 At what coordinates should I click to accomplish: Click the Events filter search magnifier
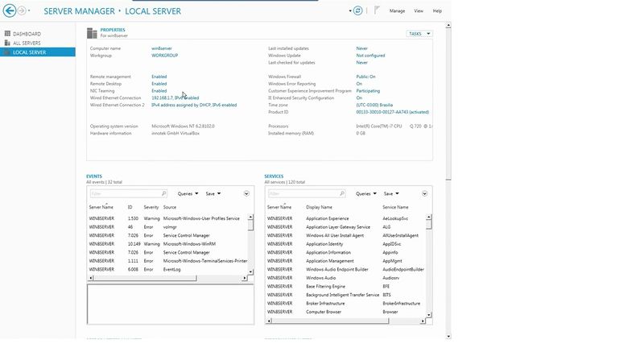click(163, 193)
